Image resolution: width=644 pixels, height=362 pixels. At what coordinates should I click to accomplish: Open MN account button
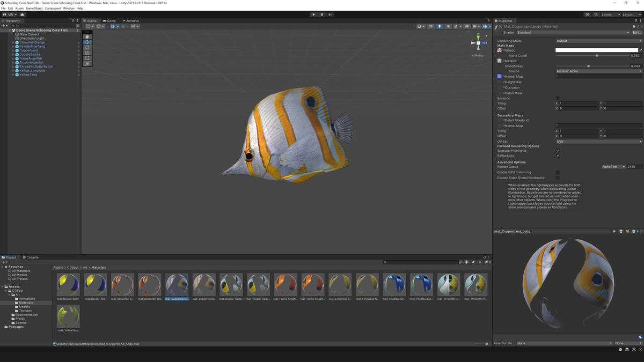(10, 14)
